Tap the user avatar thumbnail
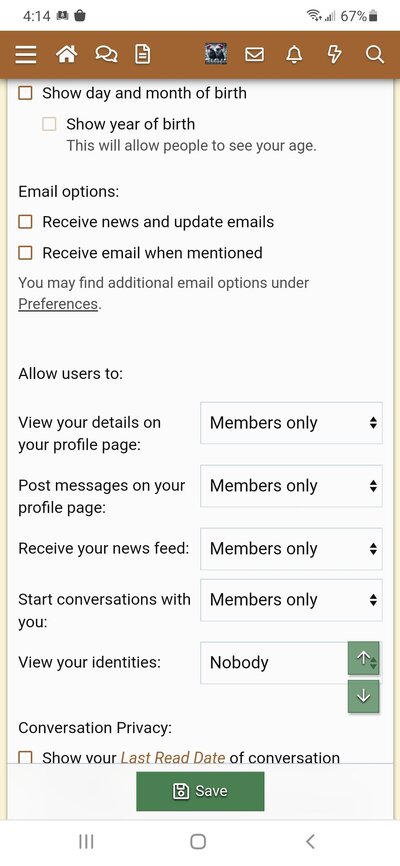The image size is (400, 866). tap(215, 54)
